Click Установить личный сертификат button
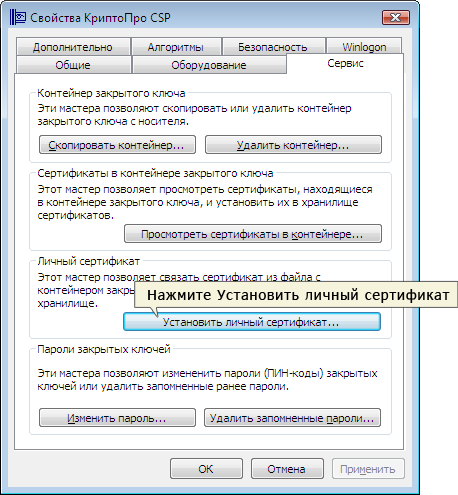The height and width of the screenshot is (495, 458). coord(252,322)
